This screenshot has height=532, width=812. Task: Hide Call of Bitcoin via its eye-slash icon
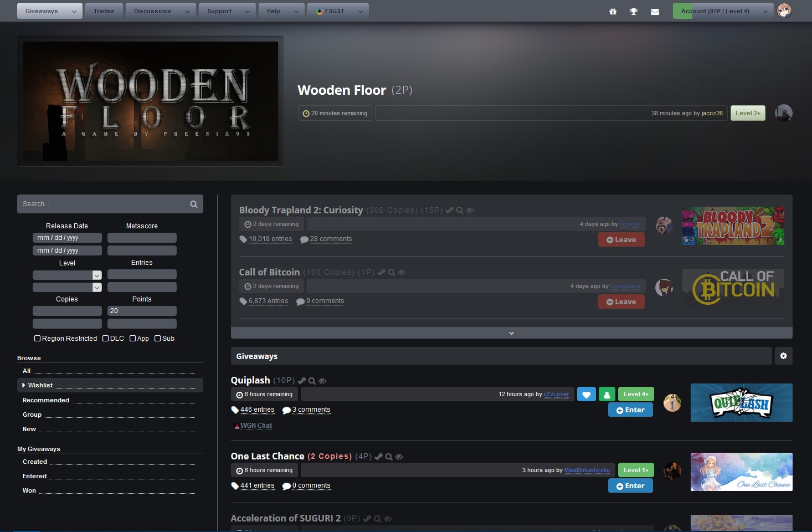(x=402, y=272)
